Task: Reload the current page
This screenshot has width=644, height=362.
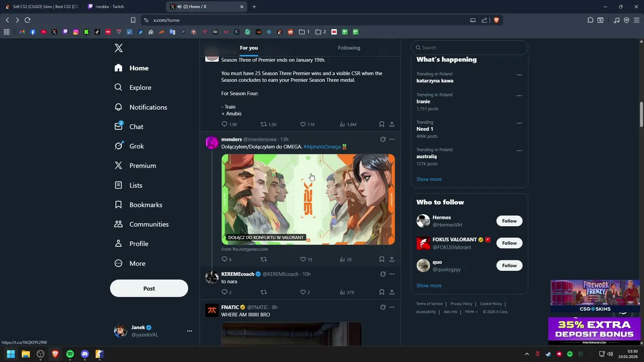Action: [27, 20]
